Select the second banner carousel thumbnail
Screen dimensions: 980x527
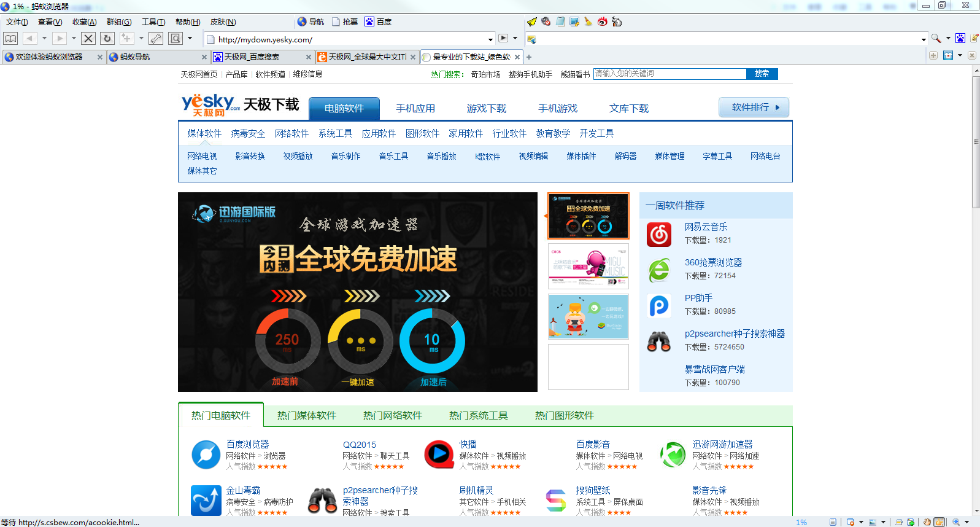(x=588, y=266)
